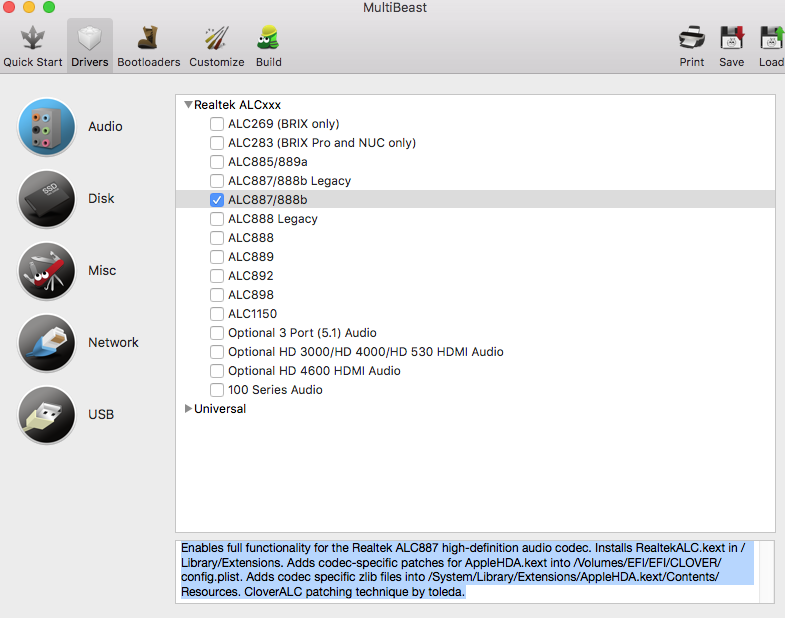Tick the ALC885/889a checkbox
Image resolution: width=785 pixels, height=618 pixels.
click(x=217, y=162)
